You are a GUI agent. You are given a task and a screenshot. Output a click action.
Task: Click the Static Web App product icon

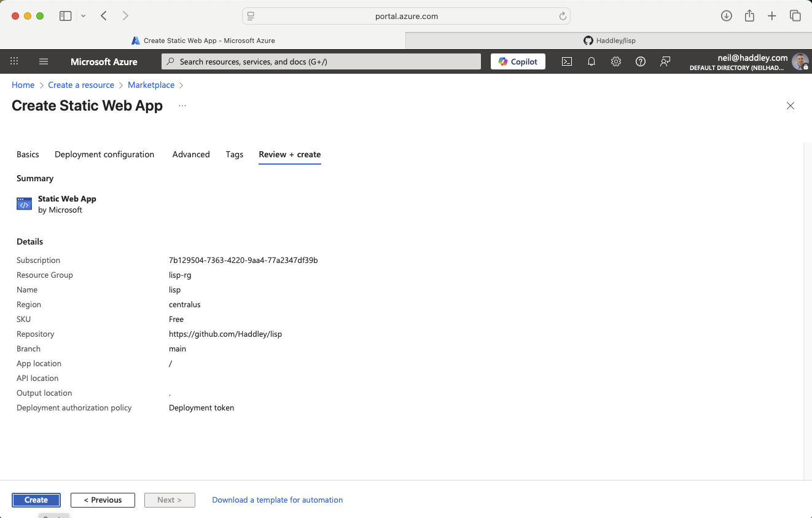pos(24,204)
